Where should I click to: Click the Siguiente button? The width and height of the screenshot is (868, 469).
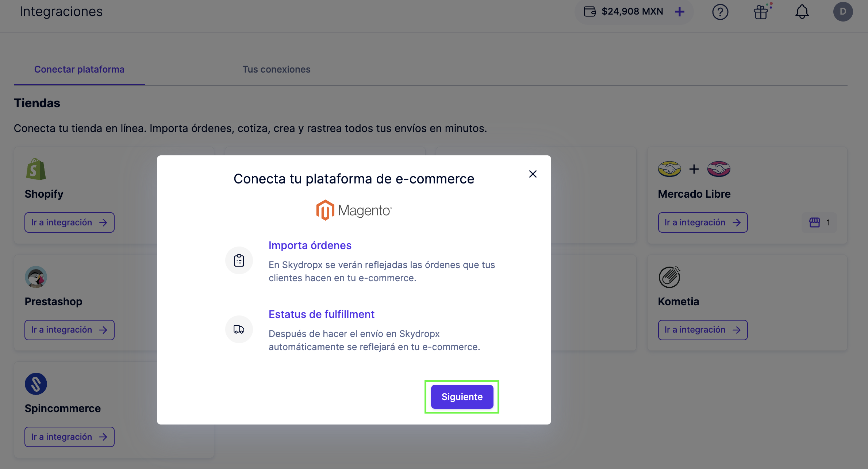click(462, 397)
